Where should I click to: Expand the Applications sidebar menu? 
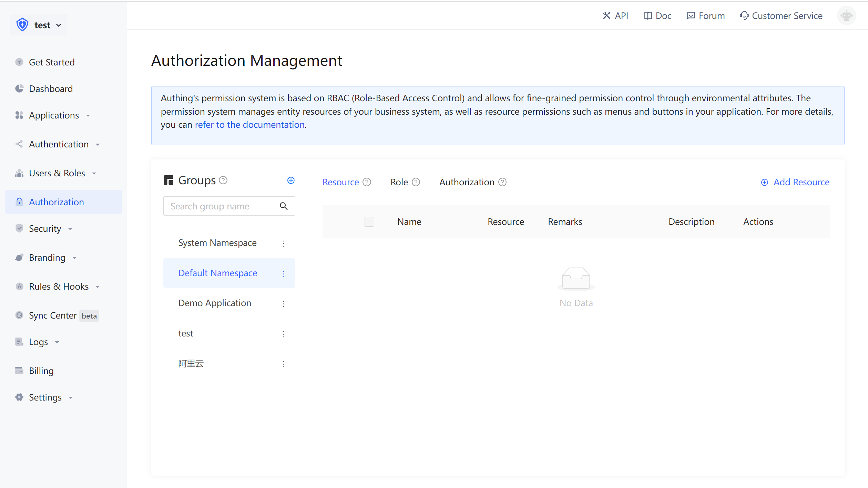coord(54,115)
